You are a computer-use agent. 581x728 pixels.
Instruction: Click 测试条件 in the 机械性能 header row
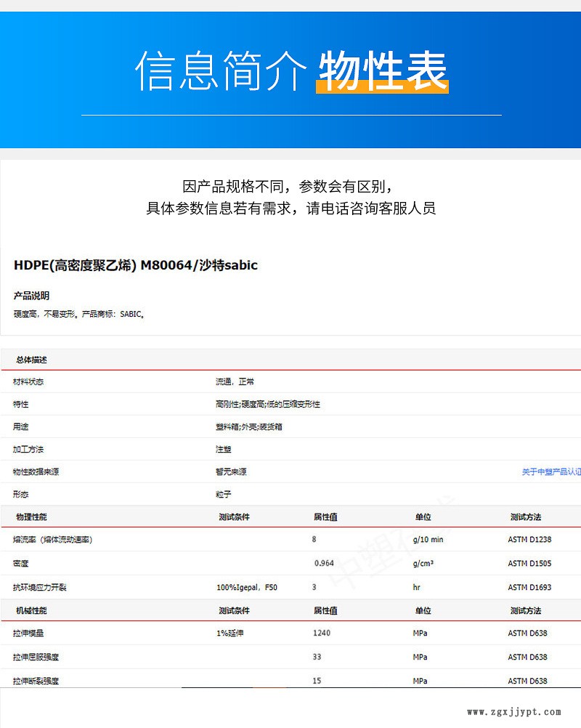[x=235, y=610]
